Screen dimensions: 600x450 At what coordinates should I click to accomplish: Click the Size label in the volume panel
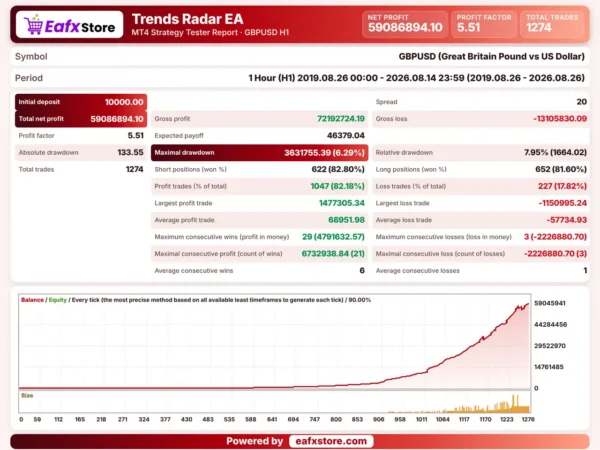pyautogui.click(x=27, y=396)
